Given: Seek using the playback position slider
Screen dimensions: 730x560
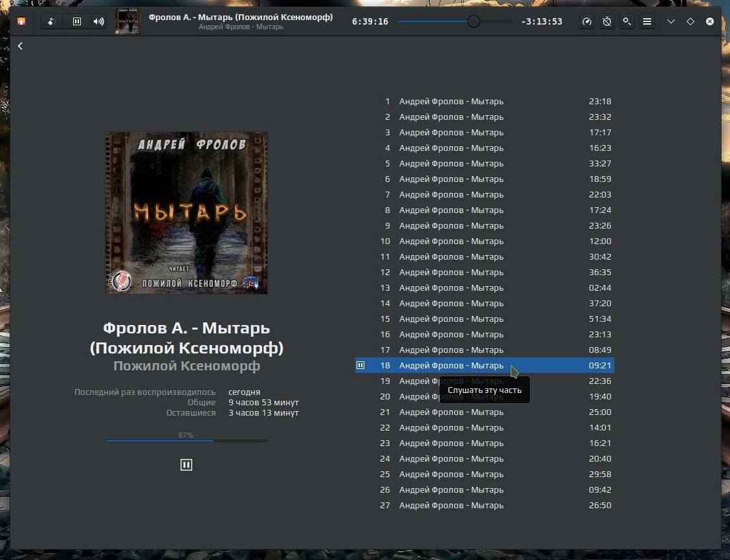Looking at the screenshot, I should coord(454,21).
